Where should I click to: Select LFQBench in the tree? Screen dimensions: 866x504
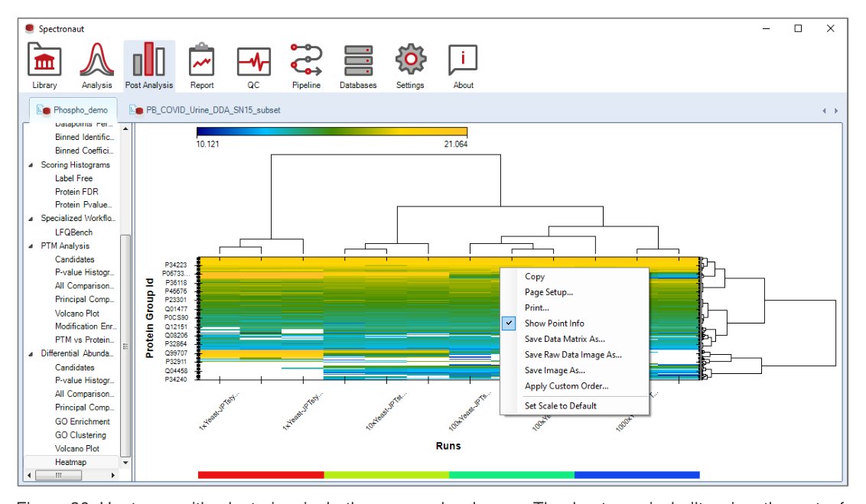point(73,232)
